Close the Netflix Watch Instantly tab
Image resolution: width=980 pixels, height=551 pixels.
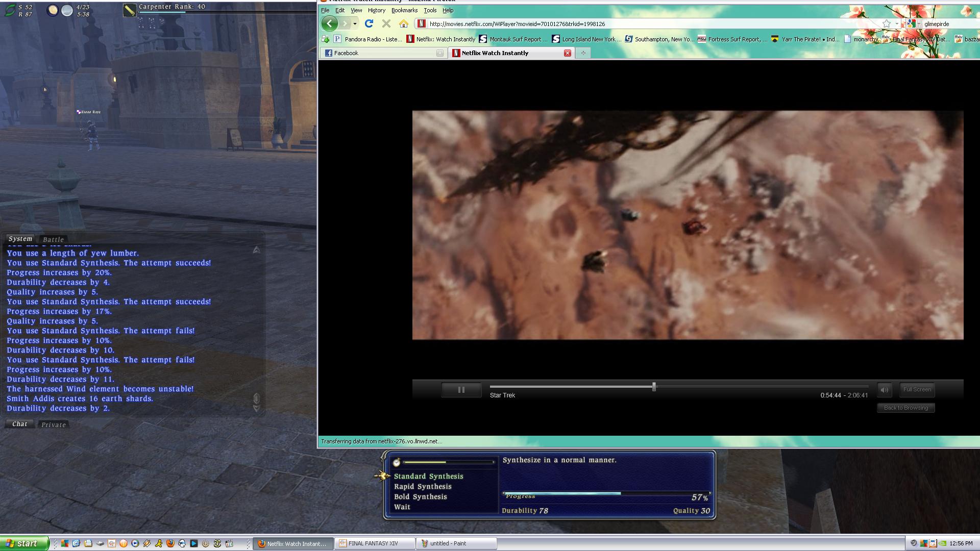click(567, 53)
